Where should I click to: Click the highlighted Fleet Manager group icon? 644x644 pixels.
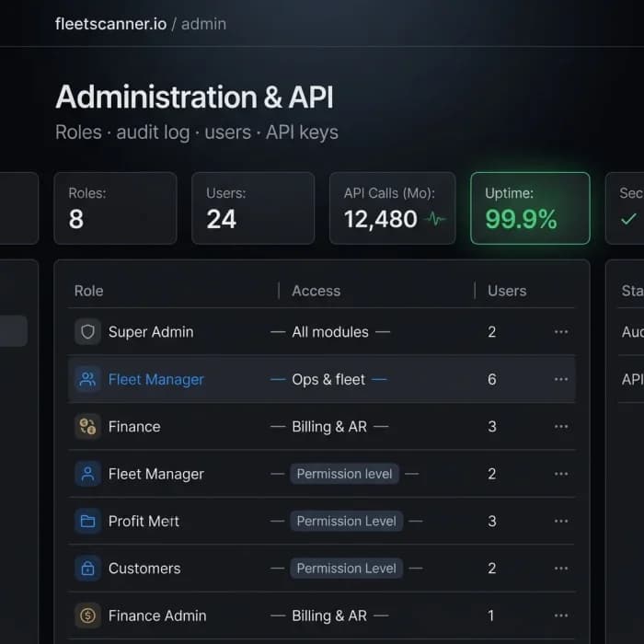[87, 379]
